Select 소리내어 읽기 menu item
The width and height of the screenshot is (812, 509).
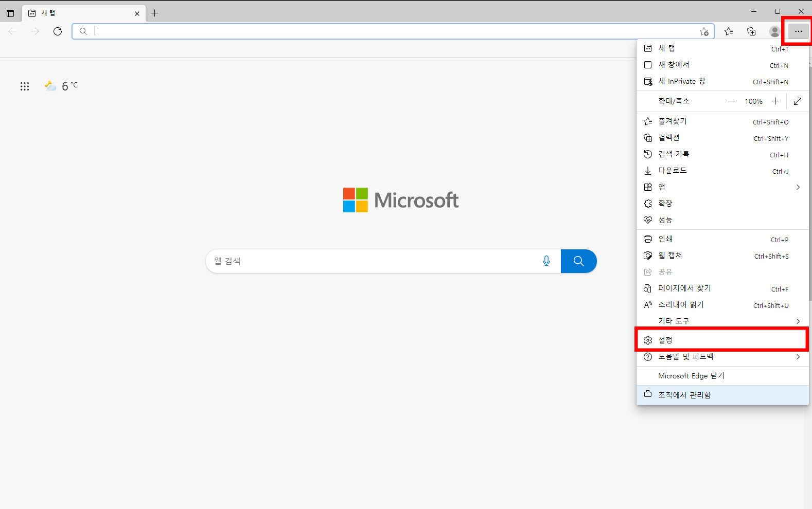coord(722,305)
